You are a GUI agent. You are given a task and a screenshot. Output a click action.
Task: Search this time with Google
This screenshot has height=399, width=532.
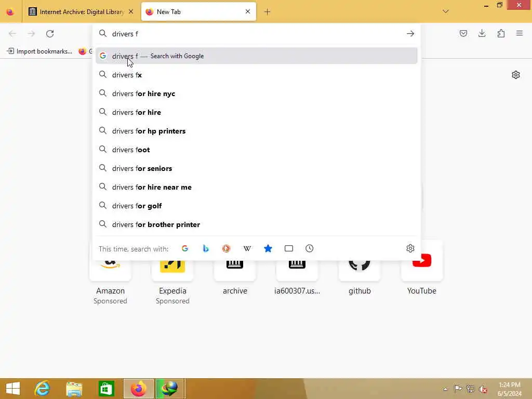[x=185, y=248]
